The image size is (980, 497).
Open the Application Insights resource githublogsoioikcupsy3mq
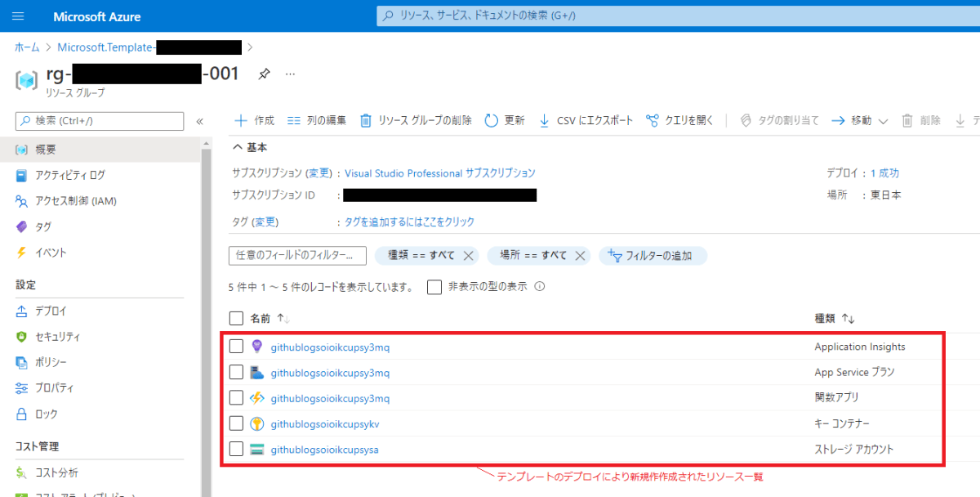tap(330, 347)
